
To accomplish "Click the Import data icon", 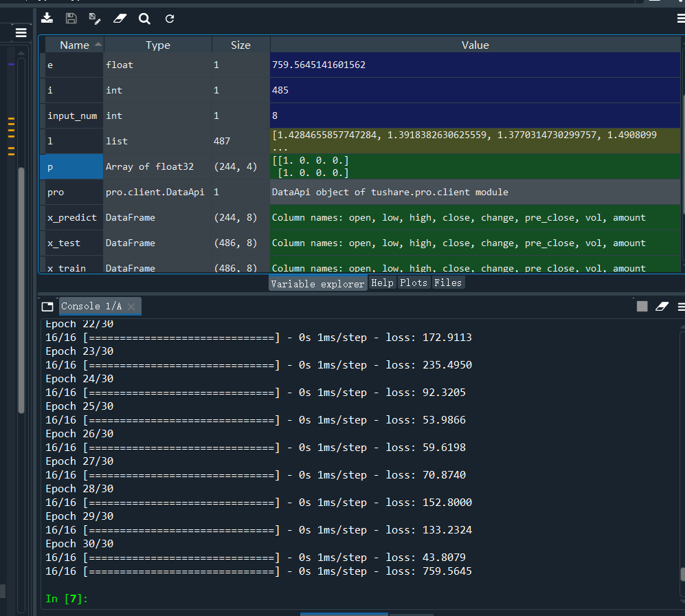I will (x=47, y=19).
